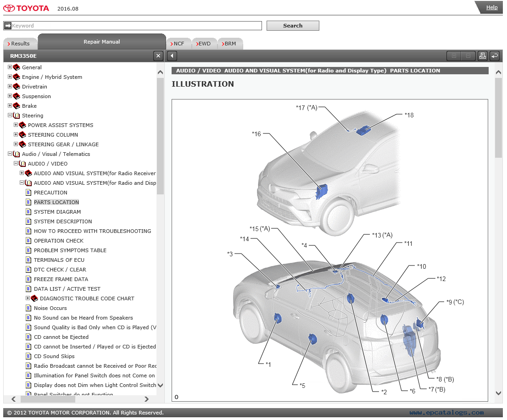Expand the Brake tree node

click(x=10, y=105)
